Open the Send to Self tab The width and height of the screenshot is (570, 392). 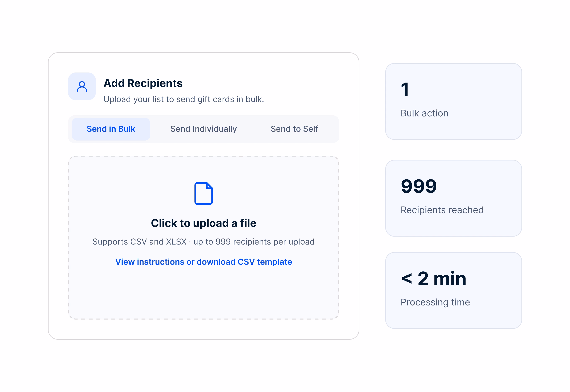(294, 129)
